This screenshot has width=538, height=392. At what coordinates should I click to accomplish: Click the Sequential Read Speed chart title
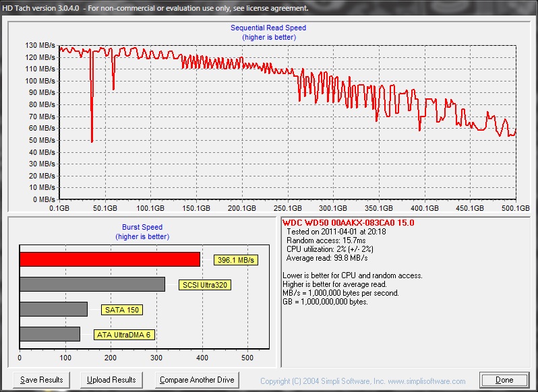[268, 28]
